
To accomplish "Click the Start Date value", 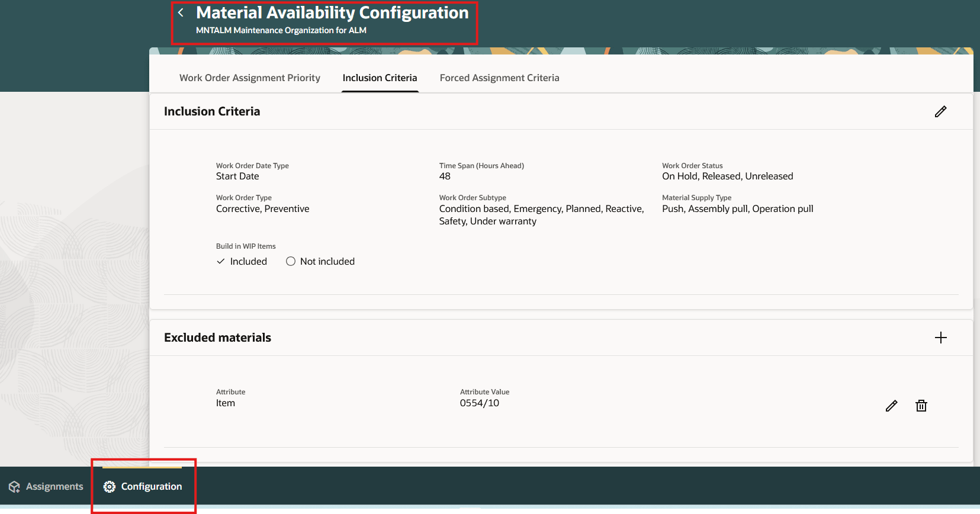I will click(237, 176).
